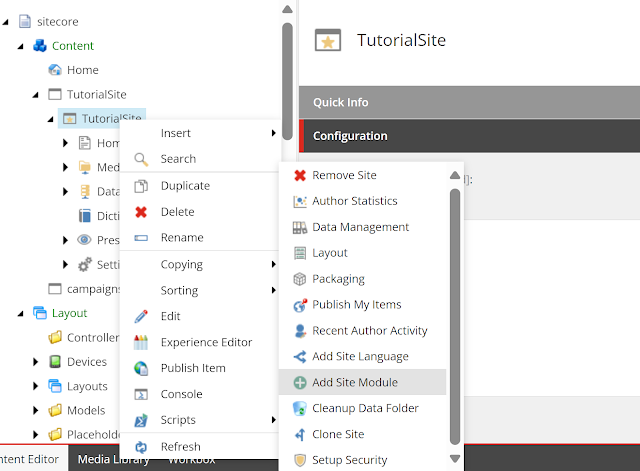Select Publish Item in context menu
The image size is (640, 471).
click(200, 368)
